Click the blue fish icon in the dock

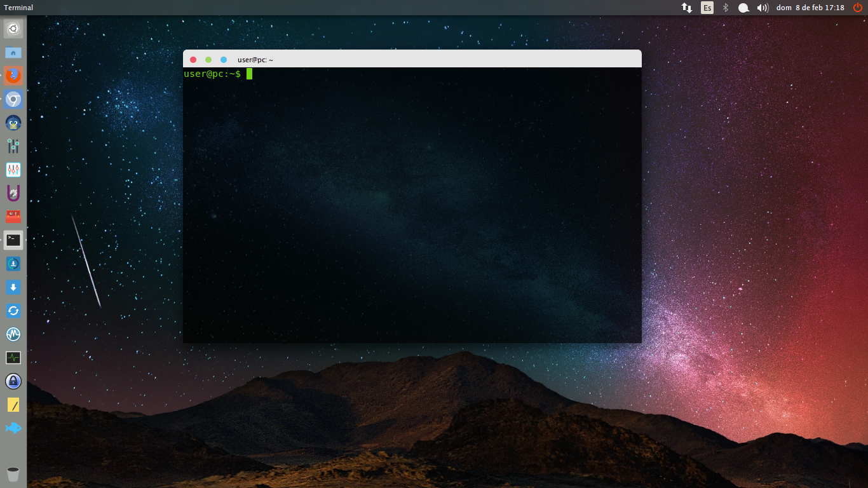click(13, 428)
